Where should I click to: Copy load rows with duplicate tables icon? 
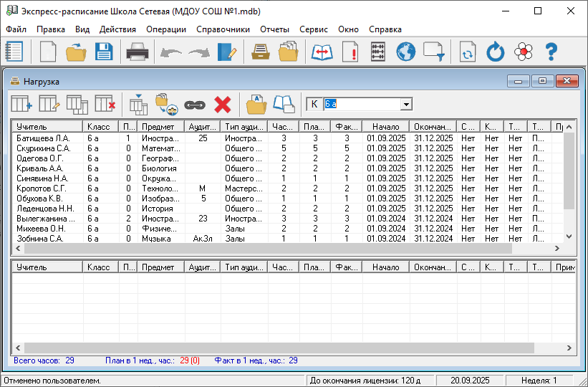[x=77, y=104]
